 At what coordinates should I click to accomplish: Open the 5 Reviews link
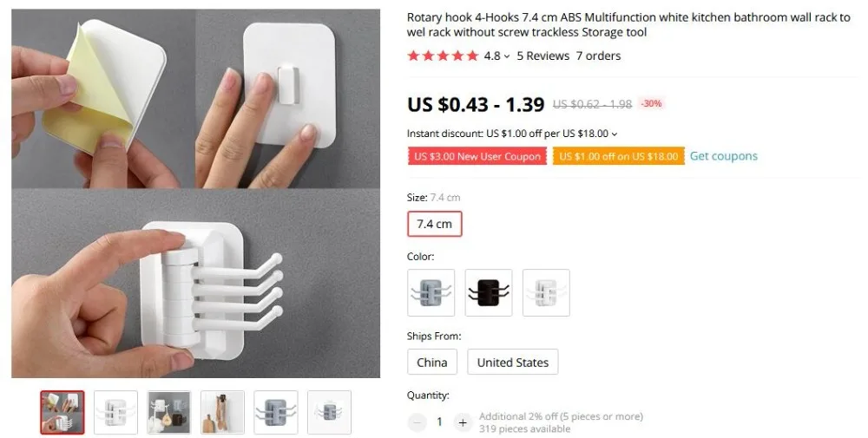[x=543, y=56]
